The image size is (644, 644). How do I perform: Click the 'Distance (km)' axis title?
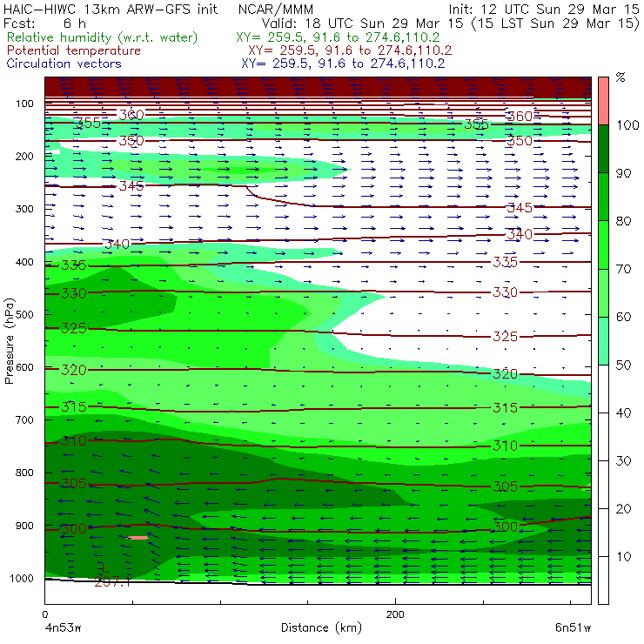pyautogui.click(x=321, y=627)
